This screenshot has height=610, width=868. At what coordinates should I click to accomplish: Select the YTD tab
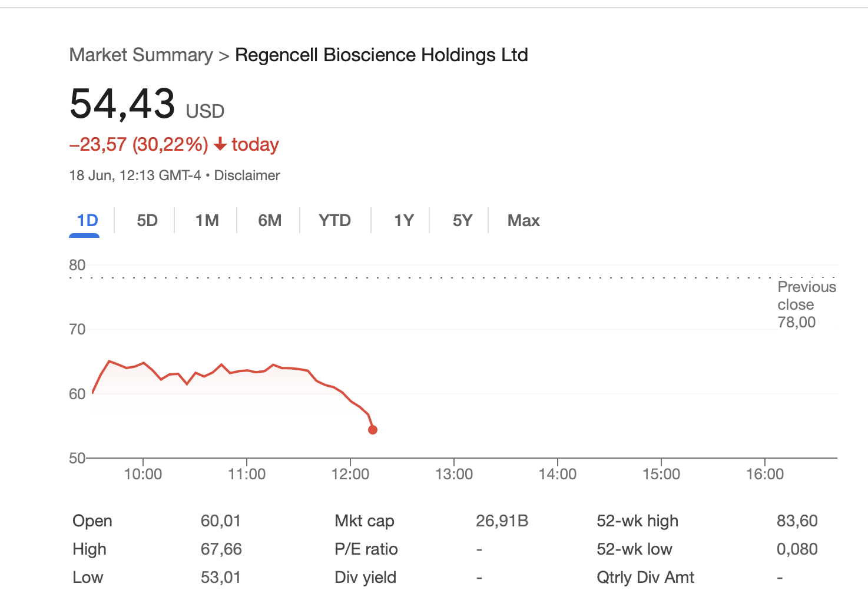point(334,221)
